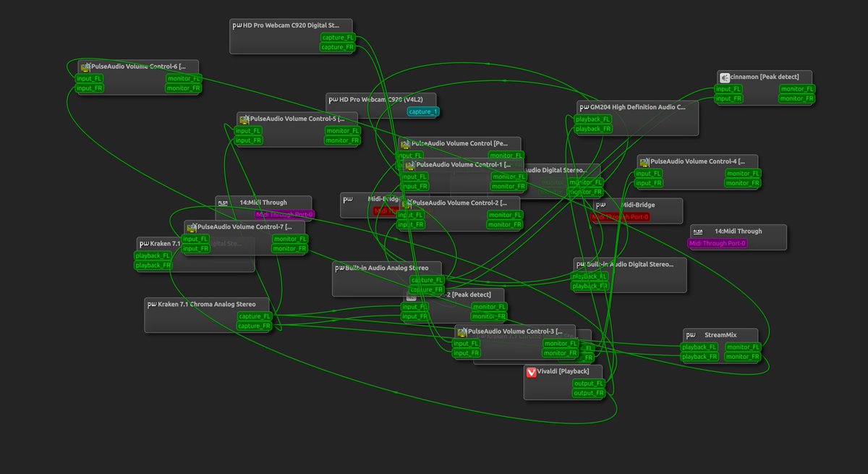Click PipeWire icon on Kraken 7.1 Chroma Analog Stereo
868x474 pixels.
(152, 305)
